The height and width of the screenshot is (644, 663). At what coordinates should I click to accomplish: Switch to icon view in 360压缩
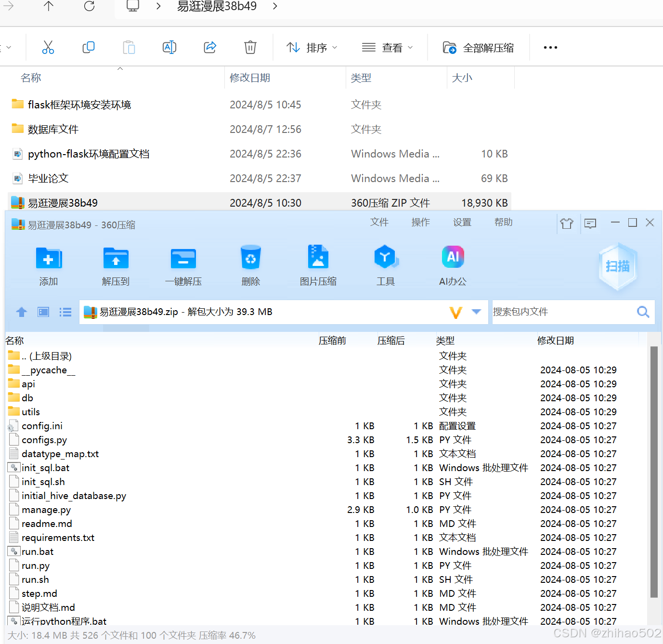point(43,312)
